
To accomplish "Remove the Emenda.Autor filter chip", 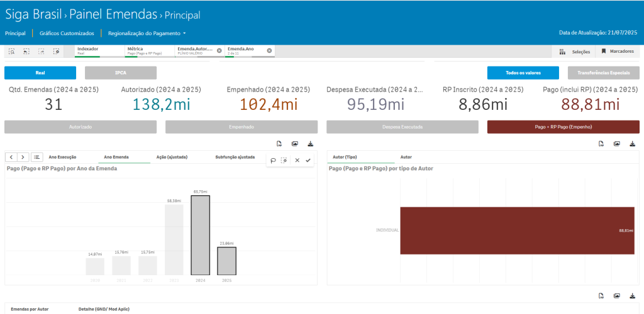I will point(219,50).
